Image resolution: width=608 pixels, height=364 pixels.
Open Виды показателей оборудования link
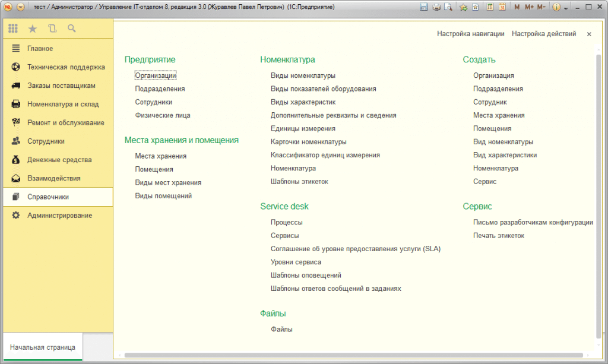(x=324, y=88)
